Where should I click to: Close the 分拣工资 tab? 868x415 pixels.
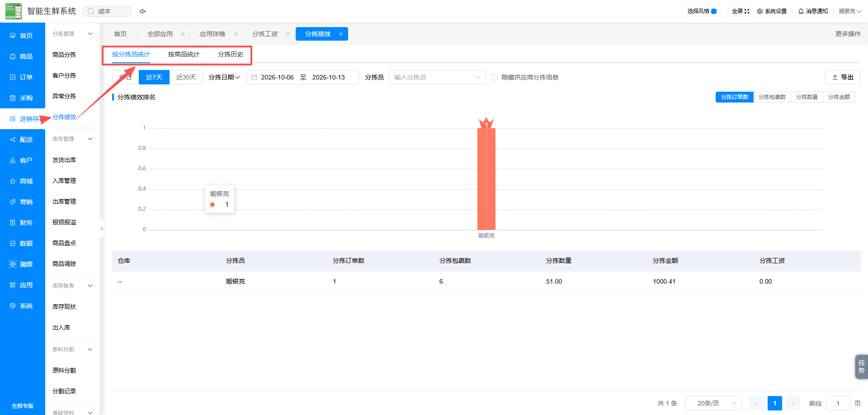288,34
